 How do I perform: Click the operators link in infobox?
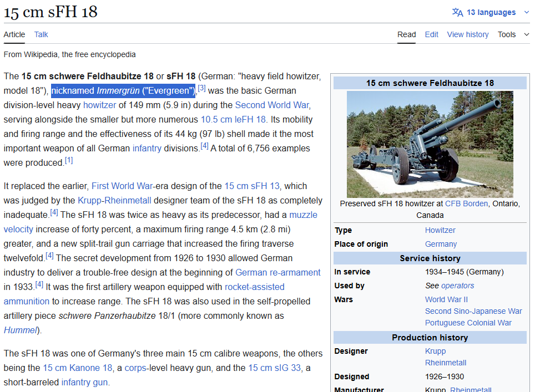(x=457, y=286)
